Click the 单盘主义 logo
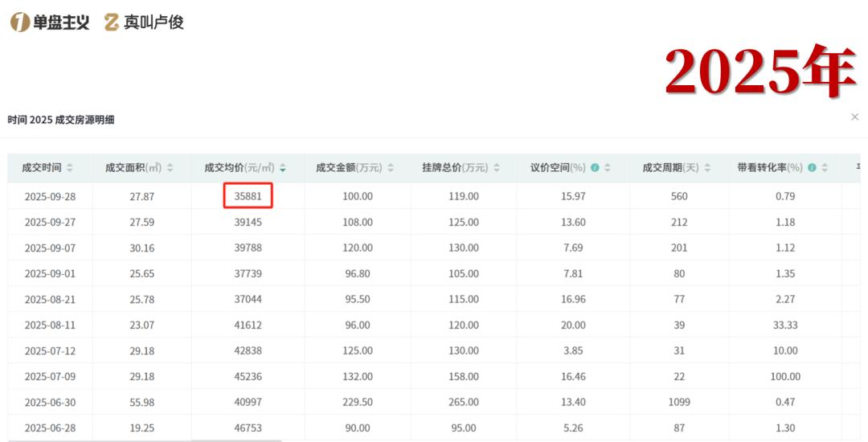 pyautogui.click(x=50, y=23)
